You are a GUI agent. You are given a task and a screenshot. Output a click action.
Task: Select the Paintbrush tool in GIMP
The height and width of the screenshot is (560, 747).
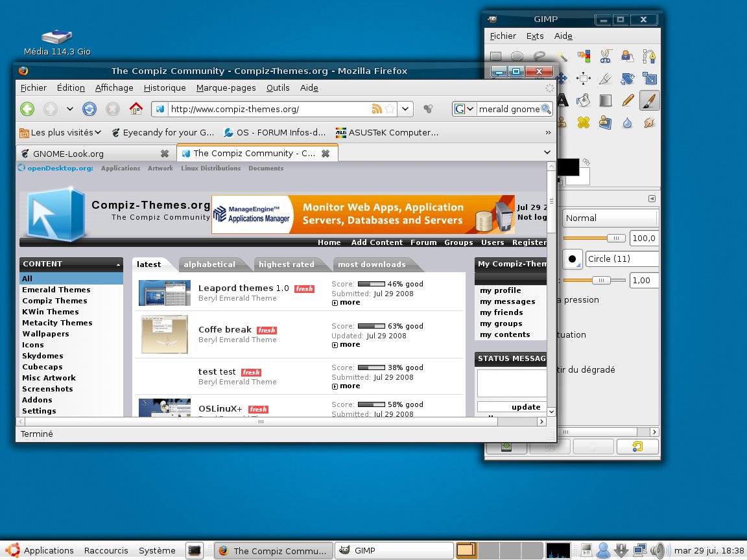click(649, 100)
